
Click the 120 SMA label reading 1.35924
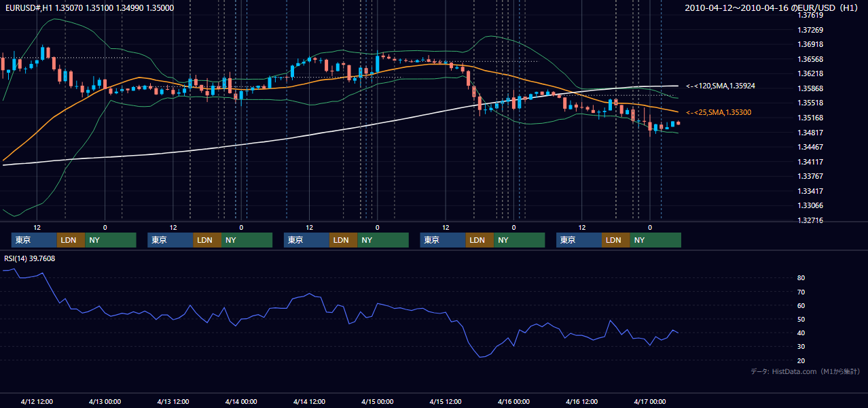tap(721, 86)
